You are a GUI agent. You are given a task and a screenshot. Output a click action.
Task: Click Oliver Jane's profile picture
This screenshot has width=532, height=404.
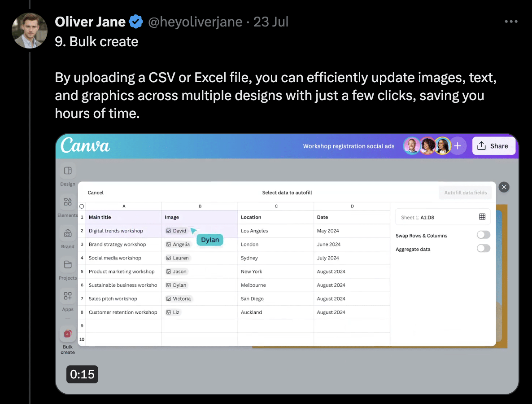click(30, 31)
